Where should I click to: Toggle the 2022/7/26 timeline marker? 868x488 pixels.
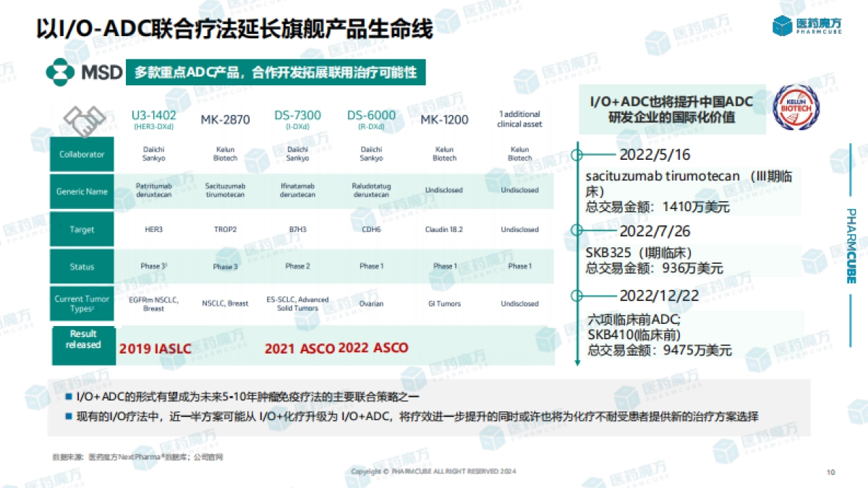click(576, 231)
